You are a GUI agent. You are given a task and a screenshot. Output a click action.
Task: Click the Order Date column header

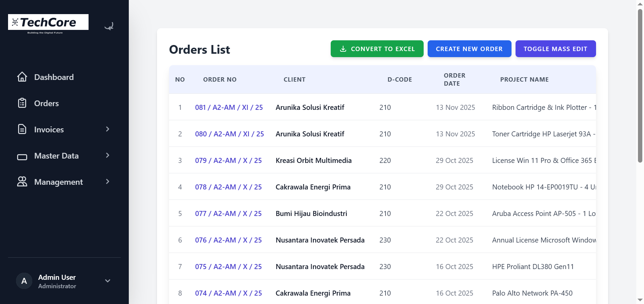click(454, 79)
